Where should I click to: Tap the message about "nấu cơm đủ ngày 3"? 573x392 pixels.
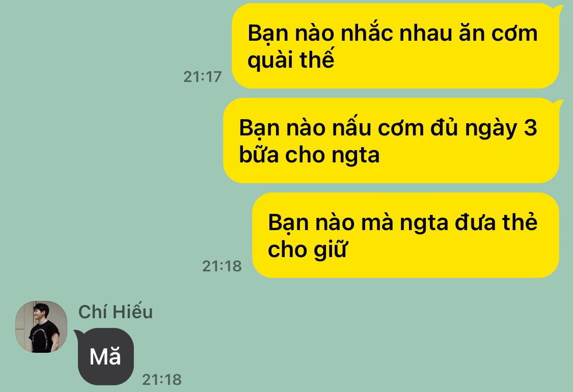pos(391,141)
